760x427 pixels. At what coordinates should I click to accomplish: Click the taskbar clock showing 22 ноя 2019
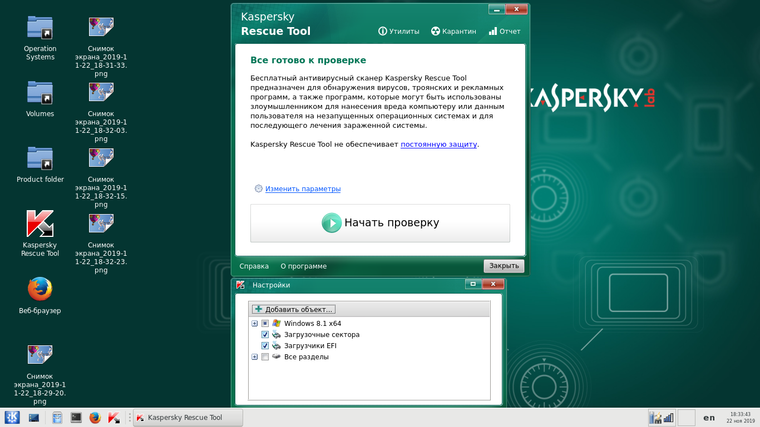(740, 417)
